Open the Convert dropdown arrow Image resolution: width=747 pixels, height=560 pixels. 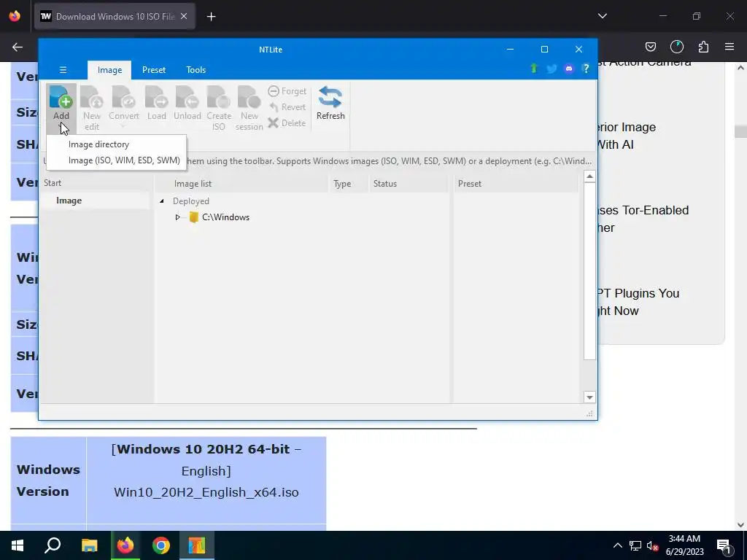pyautogui.click(x=123, y=126)
